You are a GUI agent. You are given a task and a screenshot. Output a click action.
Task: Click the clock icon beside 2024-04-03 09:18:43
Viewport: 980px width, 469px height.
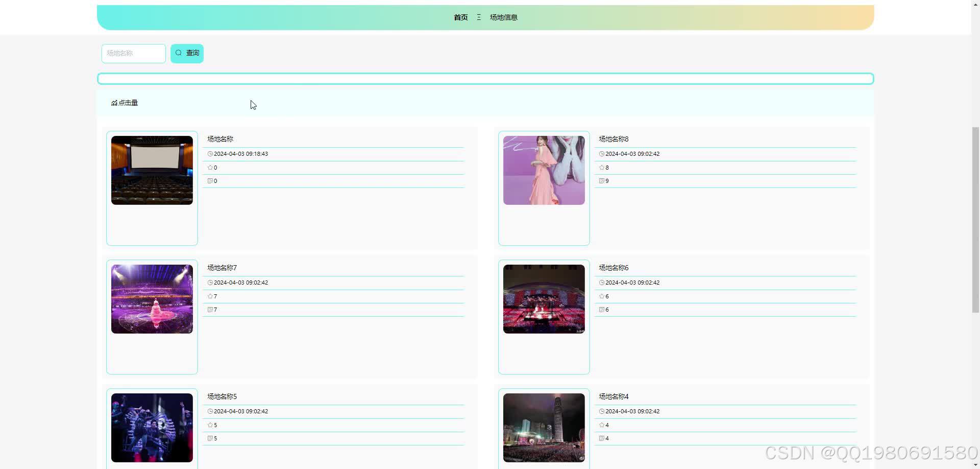(210, 154)
